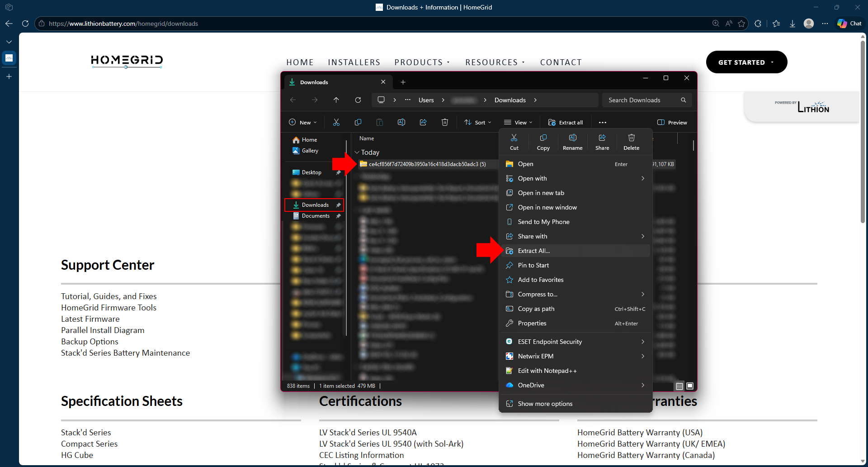The height and width of the screenshot is (467, 868).
Task: Choose Open in new tab
Action: click(x=576, y=193)
